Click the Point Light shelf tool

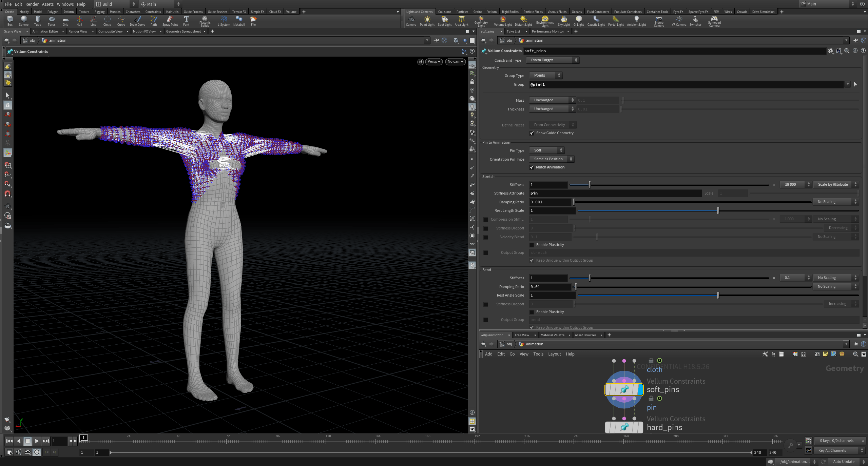tap(427, 21)
